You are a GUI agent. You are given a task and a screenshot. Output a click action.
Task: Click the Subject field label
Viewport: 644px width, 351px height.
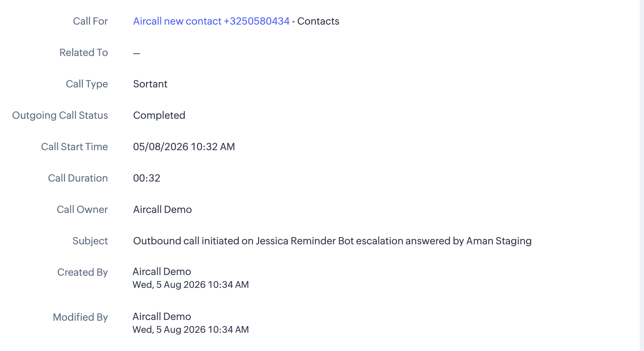90,241
